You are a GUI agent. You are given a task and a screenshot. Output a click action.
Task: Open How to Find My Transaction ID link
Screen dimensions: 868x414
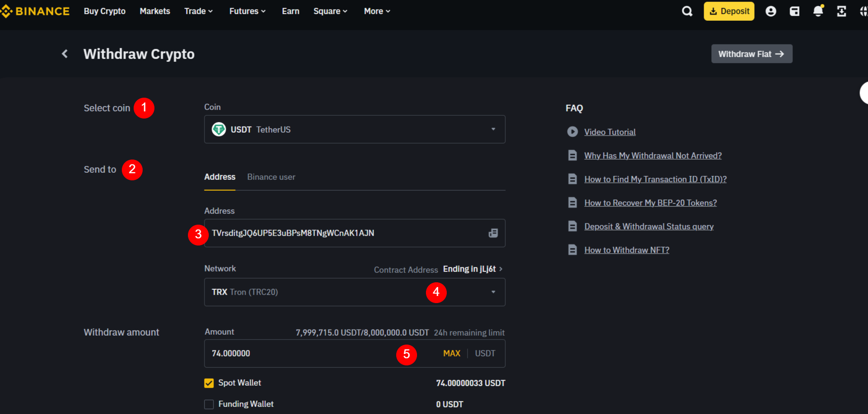coord(655,179)
